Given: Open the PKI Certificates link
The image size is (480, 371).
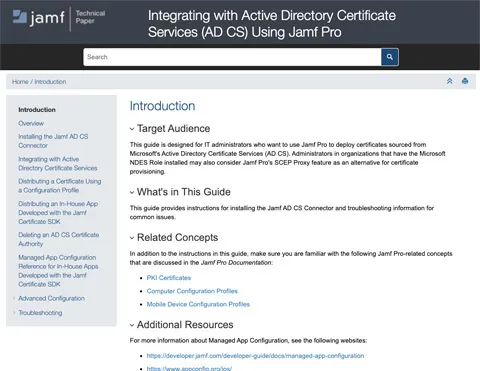Looking at the screenshot, I should 169,278.
